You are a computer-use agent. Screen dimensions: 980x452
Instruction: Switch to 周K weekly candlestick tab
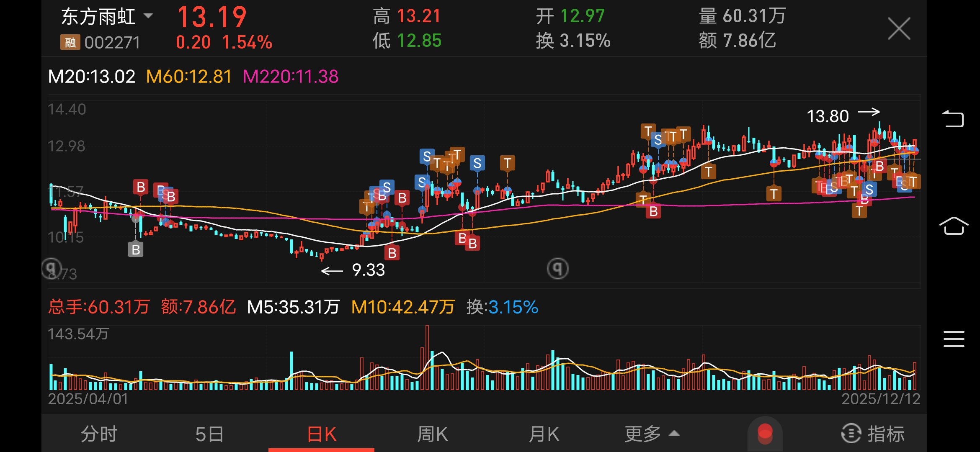pos(432,434)
